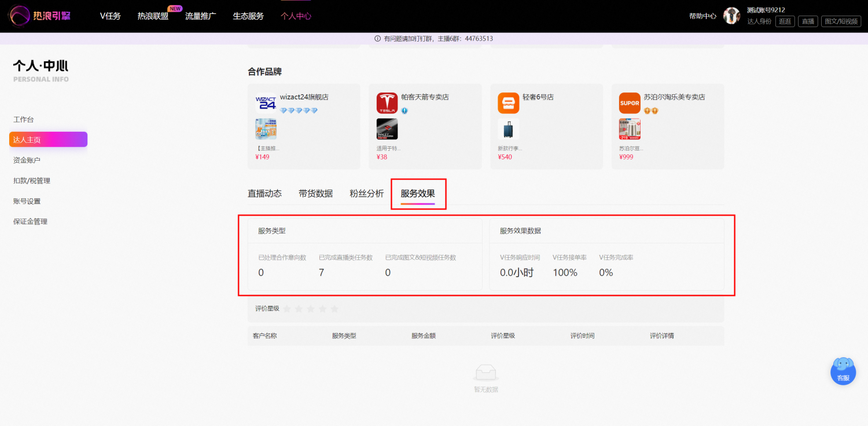Switch to the 直播动态 tab
The image size is (868, 426).
point(264,194)
